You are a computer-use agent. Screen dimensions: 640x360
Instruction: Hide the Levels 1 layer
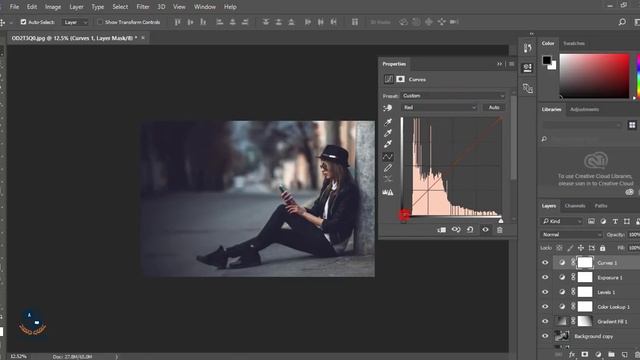click(545, 292)
